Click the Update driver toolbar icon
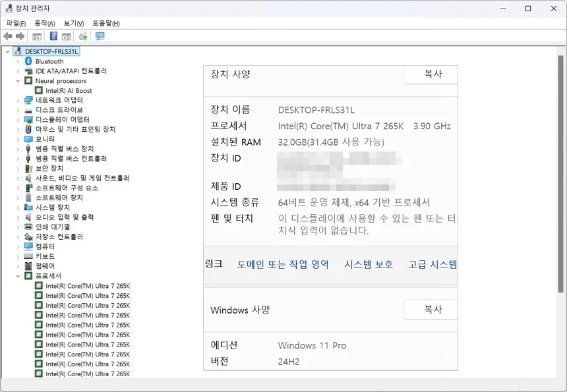Image resolution: width=567 pixels, height=392 pixels. click(83, 36)
